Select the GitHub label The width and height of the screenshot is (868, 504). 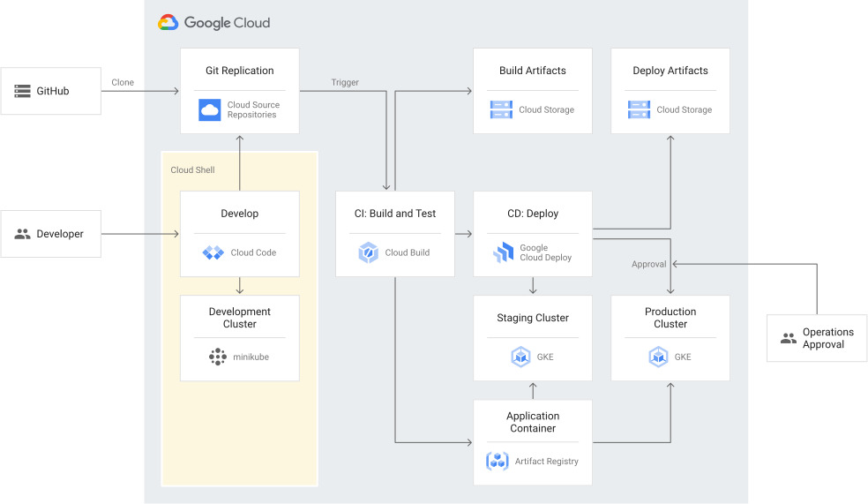(x=53, y=91)
